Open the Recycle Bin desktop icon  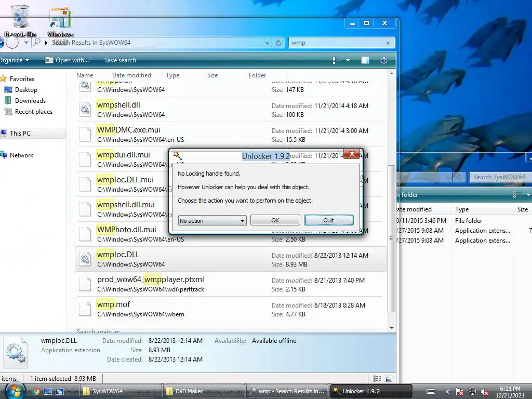click(20, 20)
